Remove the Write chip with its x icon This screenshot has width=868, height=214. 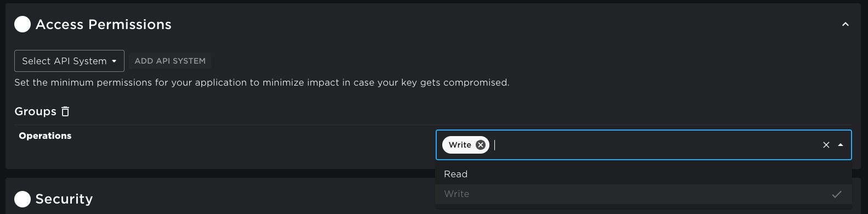point(481,145)
